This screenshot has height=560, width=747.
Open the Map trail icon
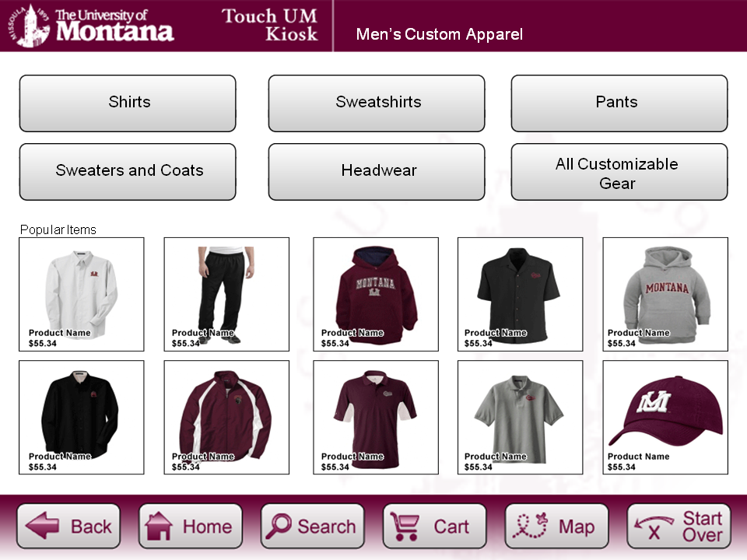[530, 526]
